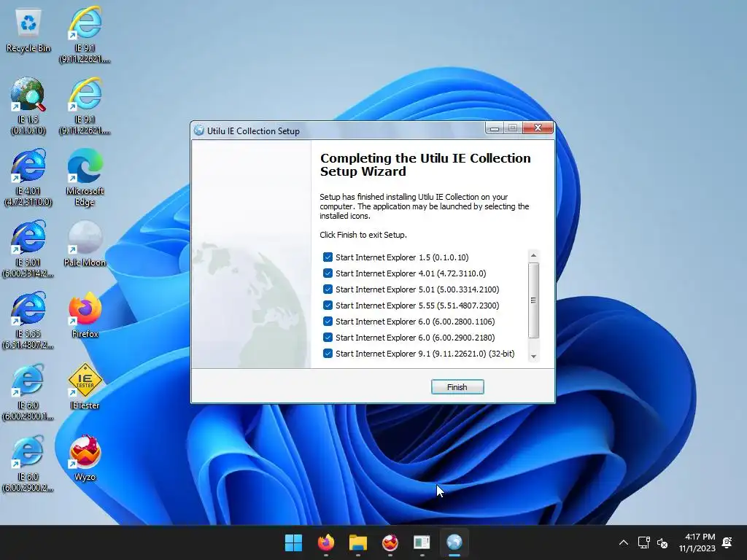747x560 pixels.
Task: Select the Wyzo desktop icon
Action: [85, 458]
